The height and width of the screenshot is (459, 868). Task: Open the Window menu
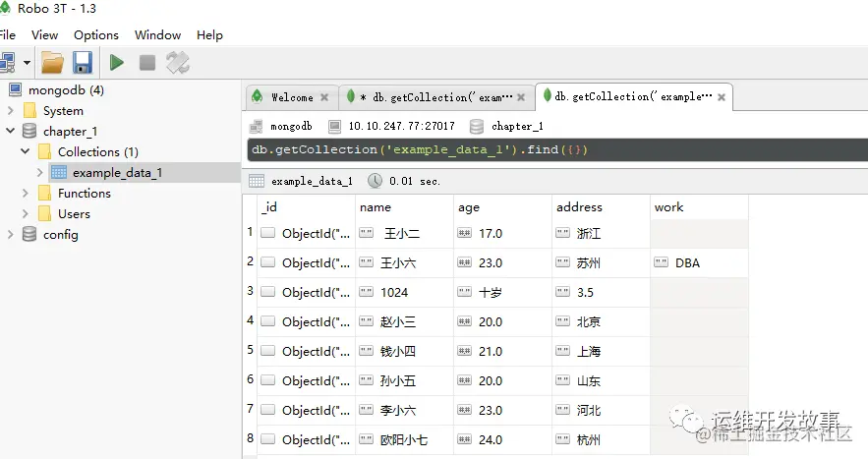coord(157,34)
